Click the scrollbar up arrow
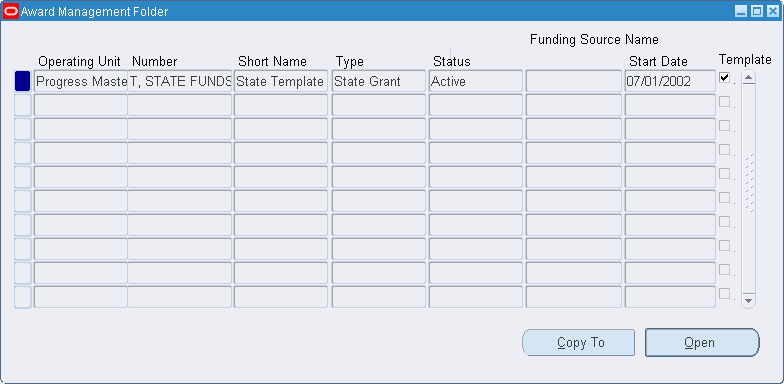 (x=748, y=77)
